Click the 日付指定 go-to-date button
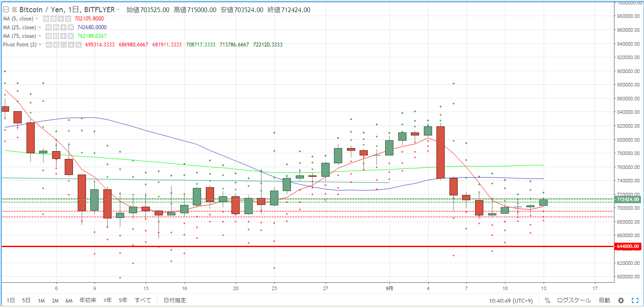Screen dimensions: 644x307 (x=175, y=300)
